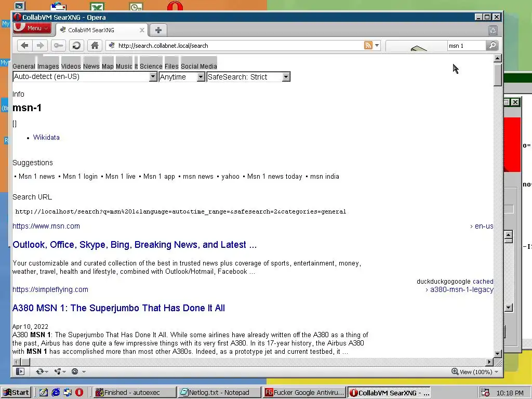
Task: Open a new tab with plus button
Action: coord(158,30)
